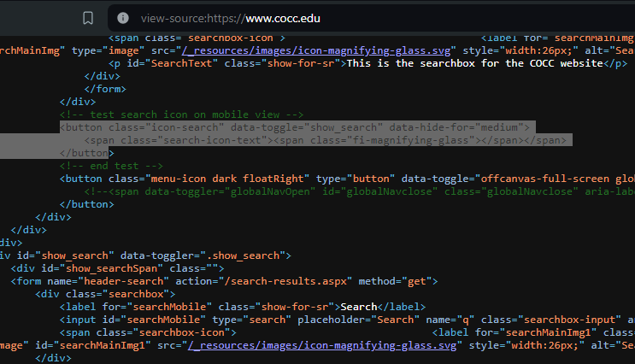
Task: Click the "menu-icon dark floatRight" class value
Action: (222, 179)
